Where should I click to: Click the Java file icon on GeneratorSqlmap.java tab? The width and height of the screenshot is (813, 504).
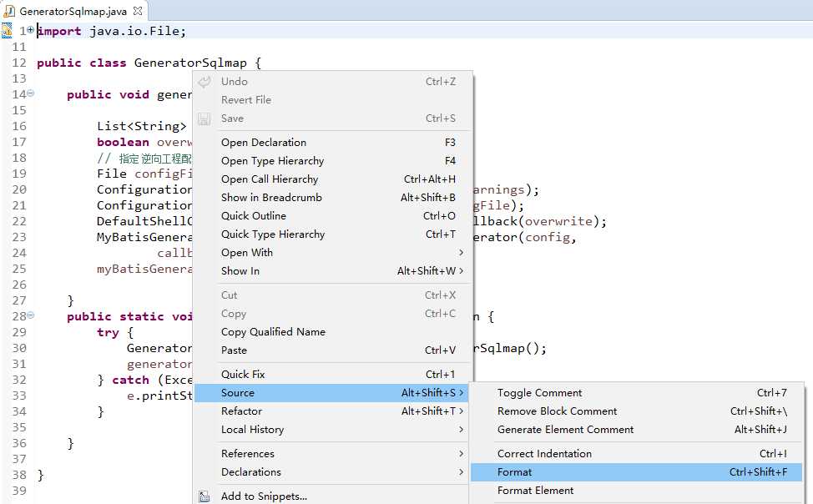pyautogui.click(x=9, y=10)
